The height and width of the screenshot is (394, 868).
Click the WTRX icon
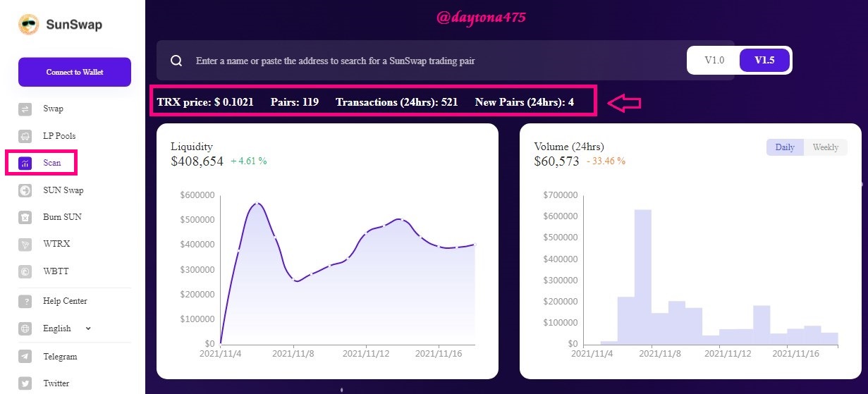(x=25, y=244)
